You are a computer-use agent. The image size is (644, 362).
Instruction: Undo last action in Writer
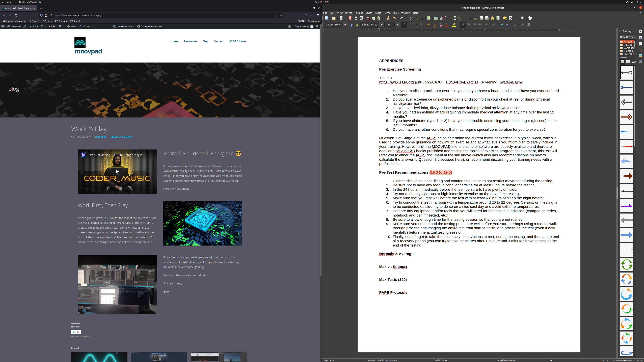[394, 18]
